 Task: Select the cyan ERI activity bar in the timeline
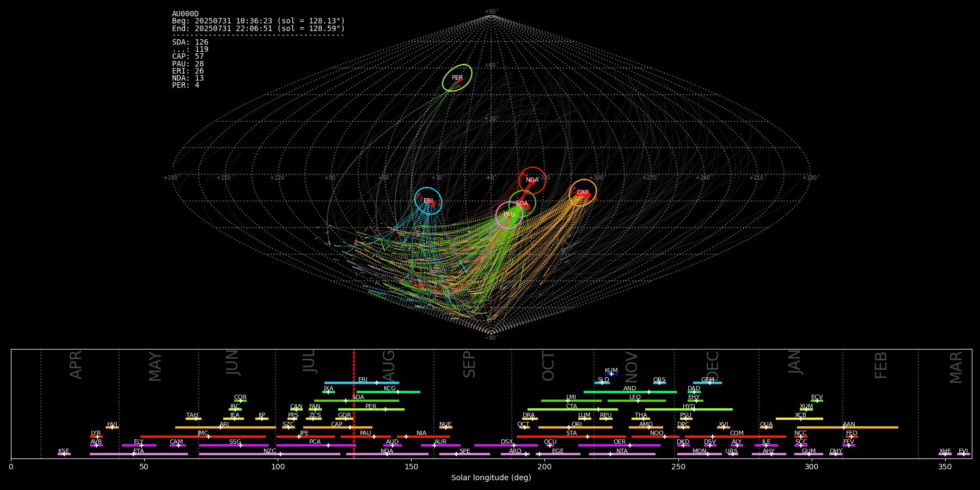click(x=362, y=383)
